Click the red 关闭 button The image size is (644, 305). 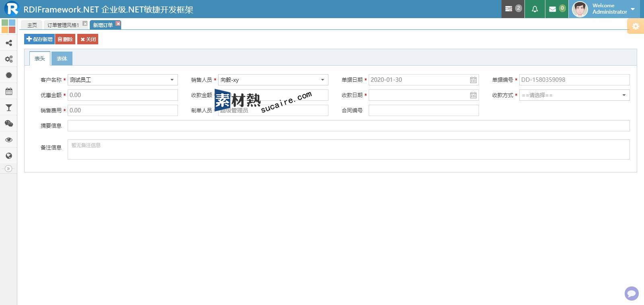[x=88, y=39]
